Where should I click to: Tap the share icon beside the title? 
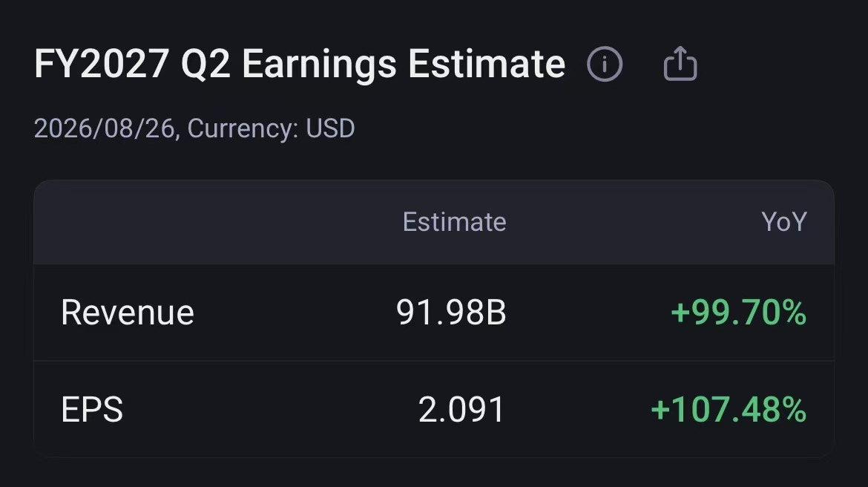[x=680, y=64]
